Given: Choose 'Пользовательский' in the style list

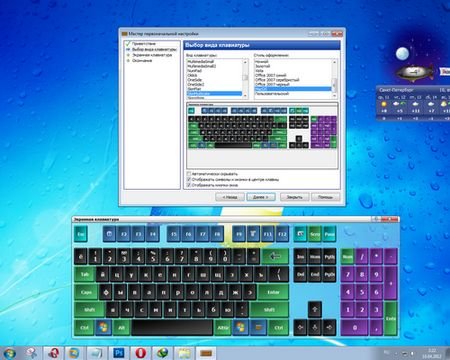Looking at the screenshot, I should click(x=272, y=94).
